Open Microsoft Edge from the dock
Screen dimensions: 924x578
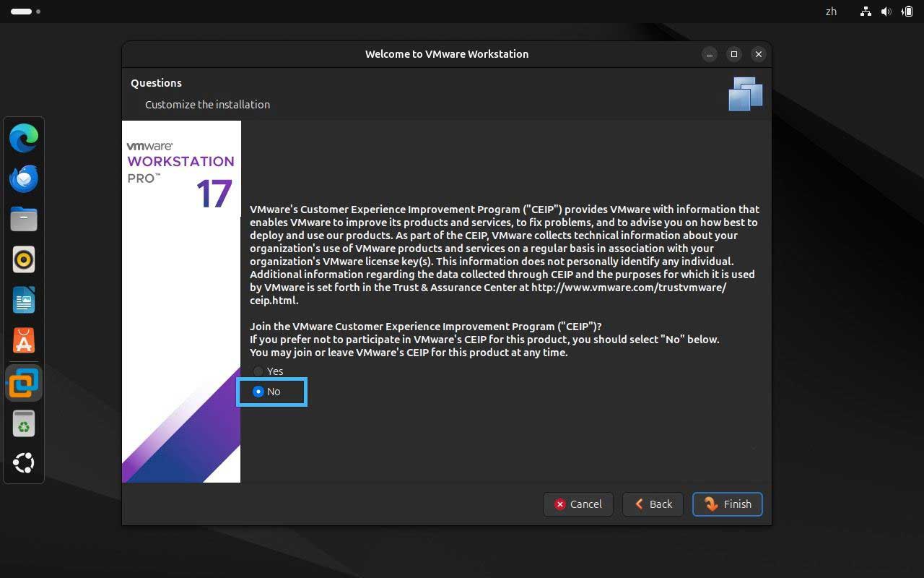pos(24,138)
